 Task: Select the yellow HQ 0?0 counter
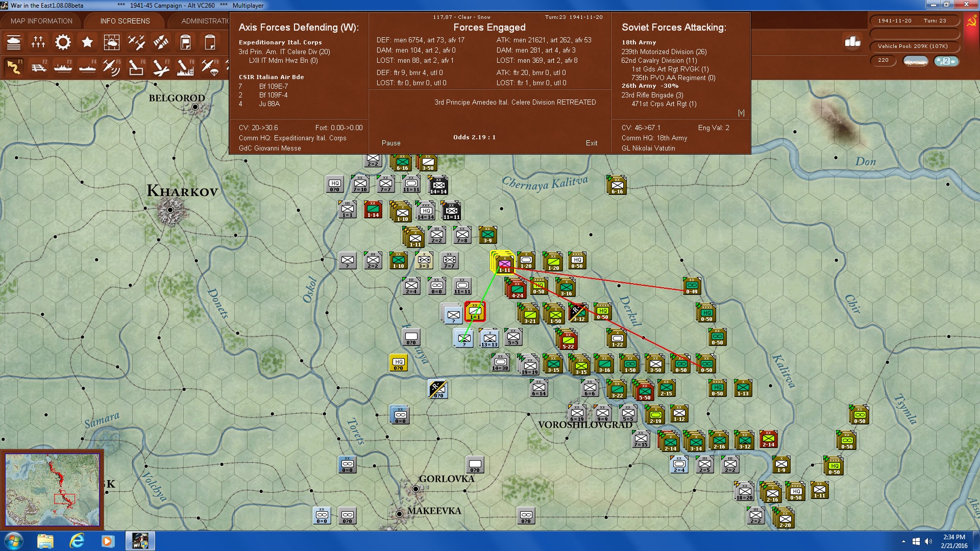coord(398,362)
